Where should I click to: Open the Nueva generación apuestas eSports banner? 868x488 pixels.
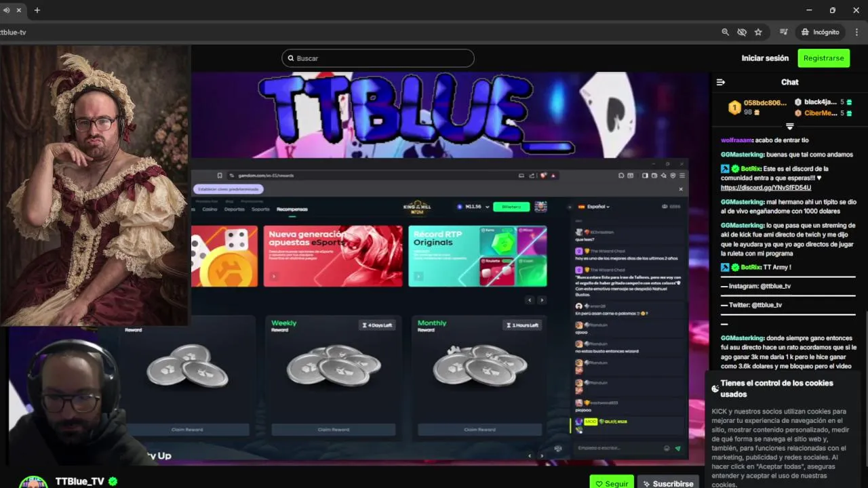(x=333, y=256)
